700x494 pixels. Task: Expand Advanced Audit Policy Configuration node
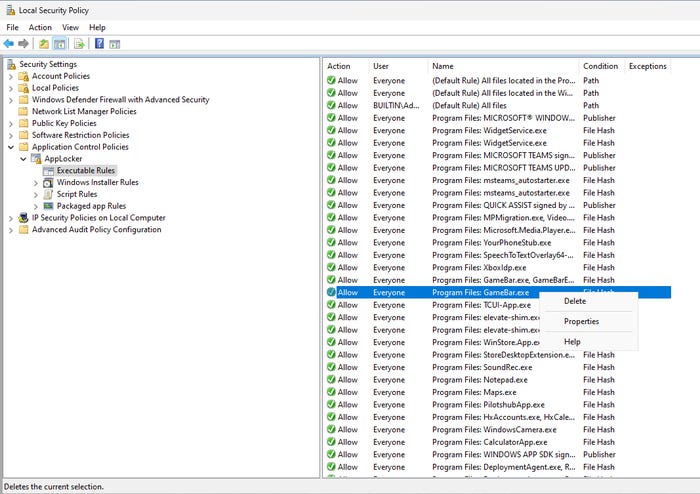click(x=11, y=230)
